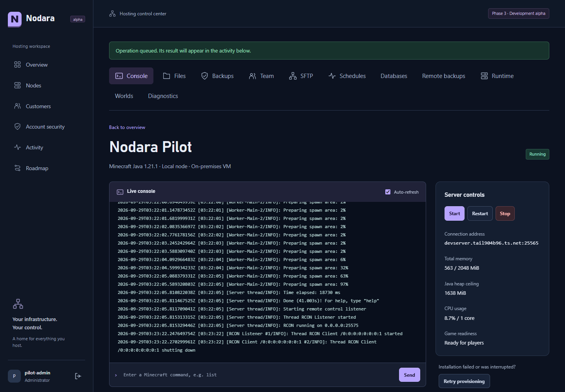Open Nodes in the sidebar
Viewport: 565px width, 392px height.
click(x=46, y=85)
